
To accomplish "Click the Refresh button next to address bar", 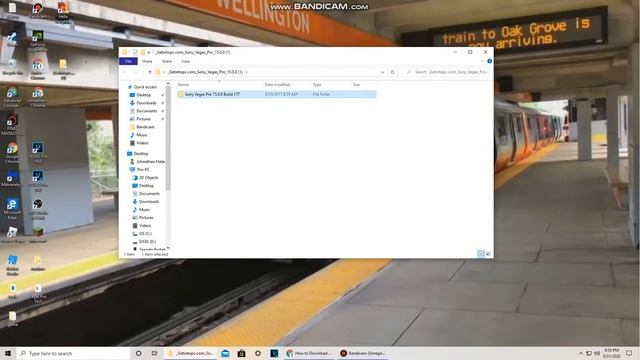I will point(392,72).
